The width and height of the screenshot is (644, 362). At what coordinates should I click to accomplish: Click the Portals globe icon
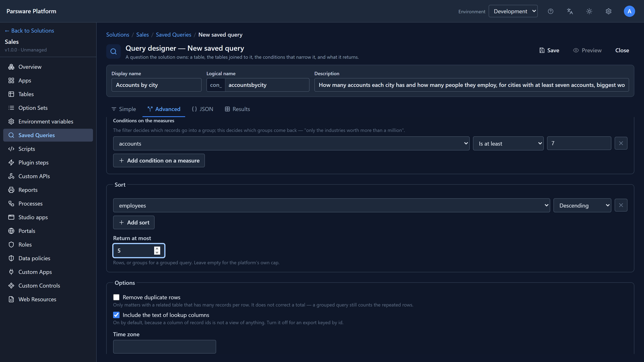(x=11, y=231)
